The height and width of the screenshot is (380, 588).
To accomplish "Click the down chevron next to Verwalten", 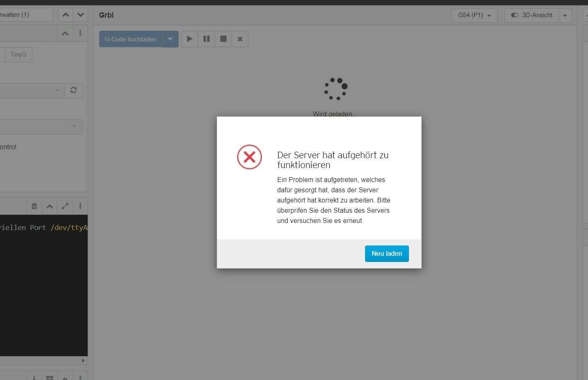I will pyautogui.click(x=81, y=15).
